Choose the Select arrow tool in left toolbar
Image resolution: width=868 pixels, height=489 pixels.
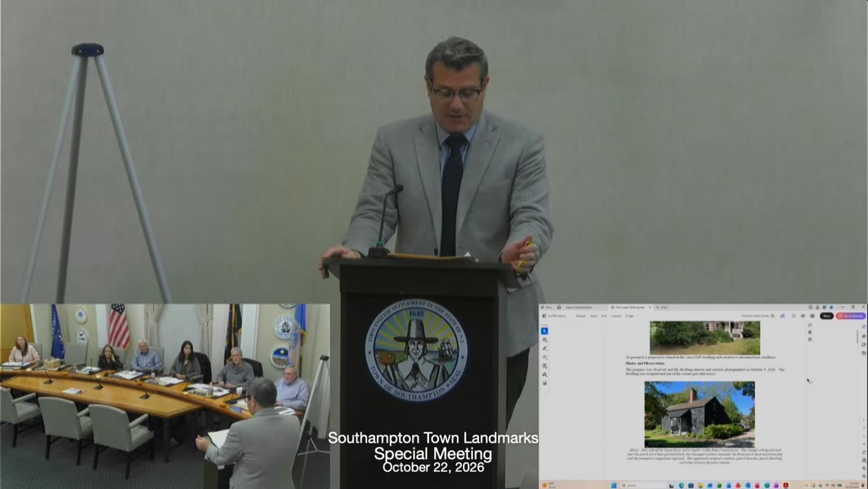[544, 331]
